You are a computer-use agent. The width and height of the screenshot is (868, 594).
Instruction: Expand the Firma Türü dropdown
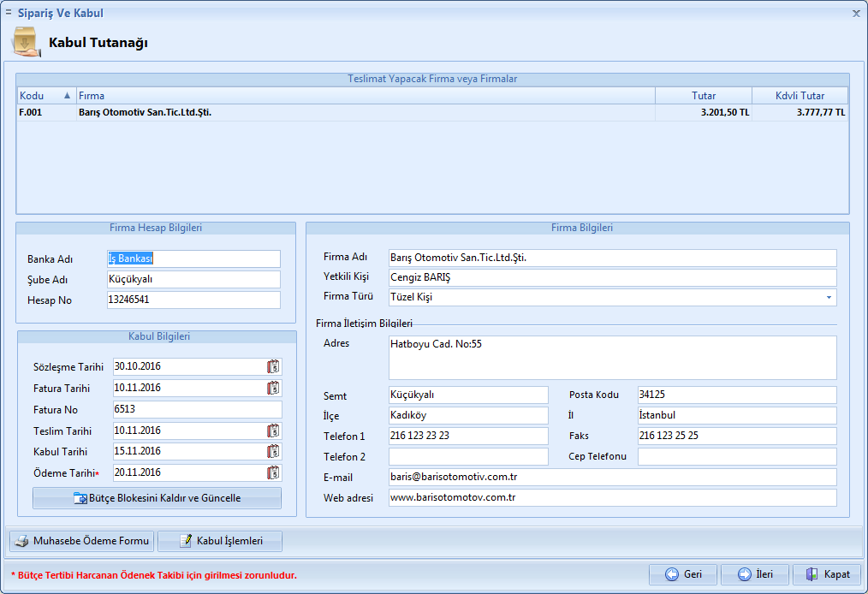point(829,297)
